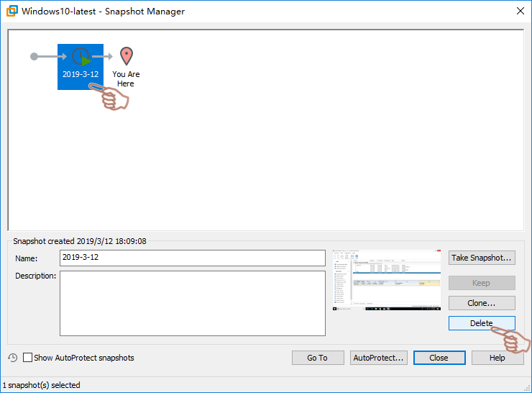Enable Show AutoProtect snapshots checkbox
Screen dimensions: 532x393
(28, 358)
